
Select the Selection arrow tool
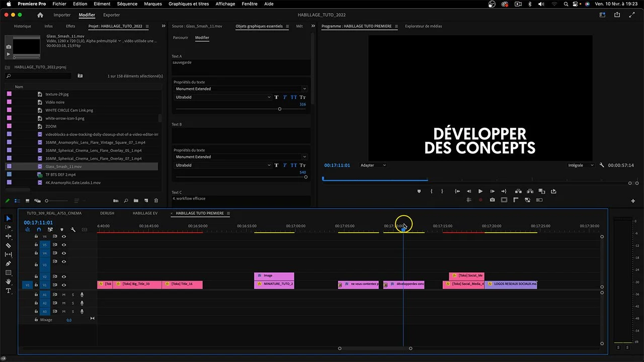click(x=8, y=218)
